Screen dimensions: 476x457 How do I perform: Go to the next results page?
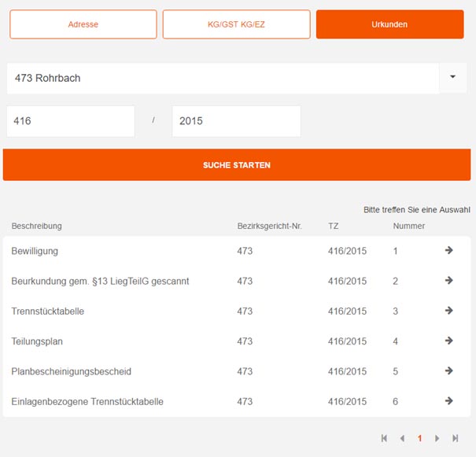coord(437,438)
